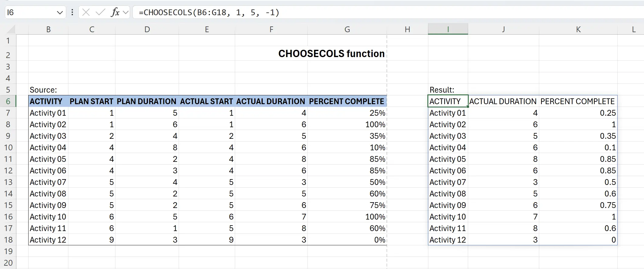Click result 'Activity 10' in column I
Viewport: 644px width, 269px height.
tap(448, 217)
